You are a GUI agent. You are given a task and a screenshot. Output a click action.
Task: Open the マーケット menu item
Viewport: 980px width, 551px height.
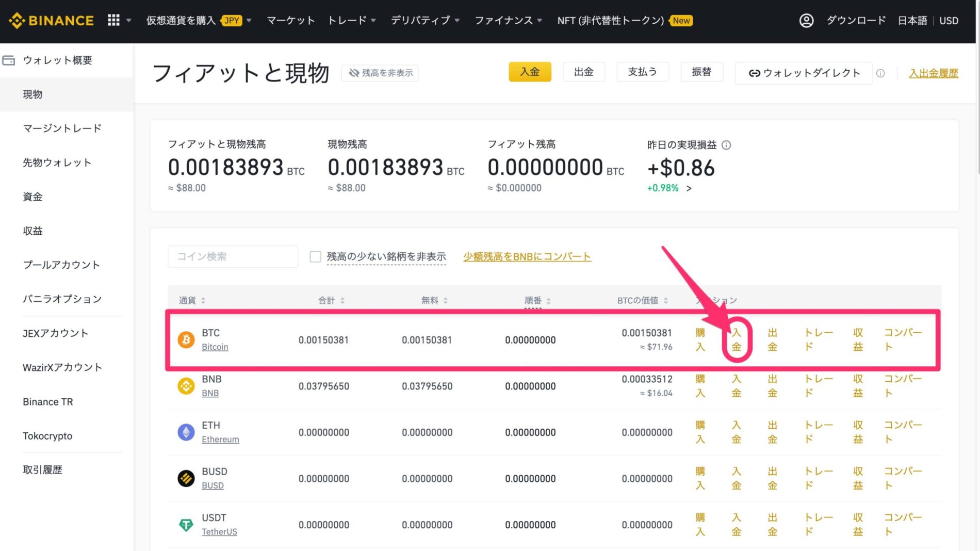point(290,21)
